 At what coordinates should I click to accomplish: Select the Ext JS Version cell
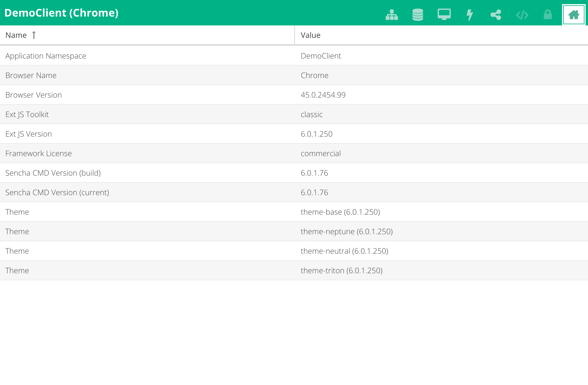click(x=147, y=134)
